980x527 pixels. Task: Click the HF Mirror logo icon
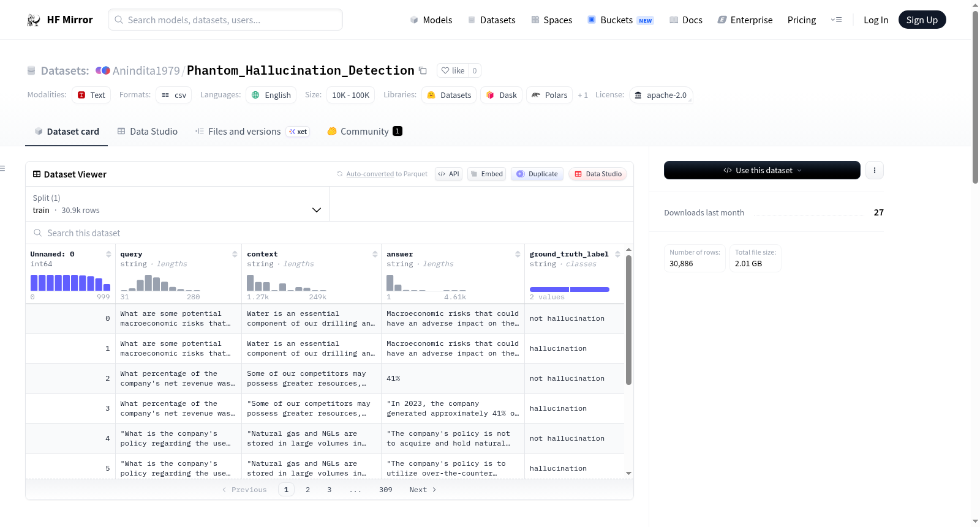34,20
